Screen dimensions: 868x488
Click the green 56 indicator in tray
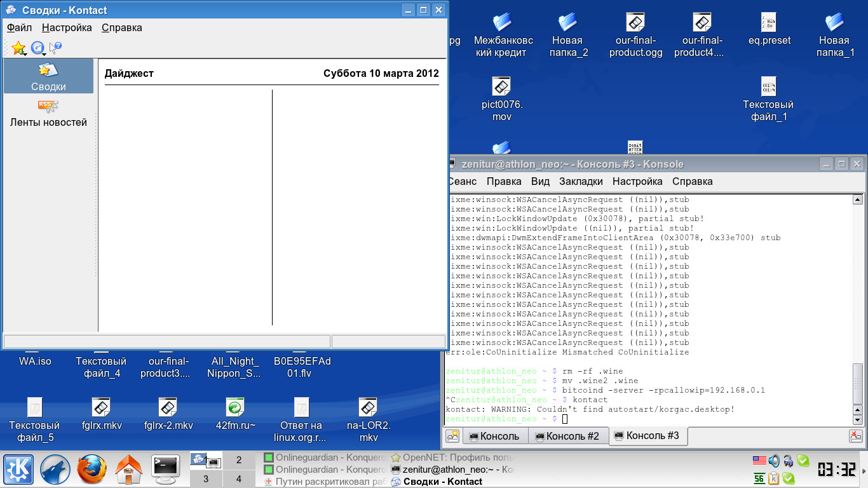pyautogui.click(x=759, y=478)
